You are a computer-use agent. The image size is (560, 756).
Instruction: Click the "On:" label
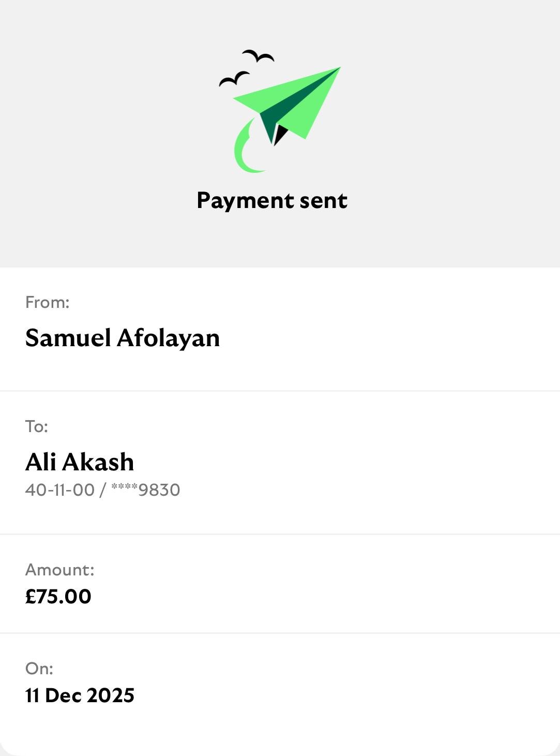(x=39, y=669)
